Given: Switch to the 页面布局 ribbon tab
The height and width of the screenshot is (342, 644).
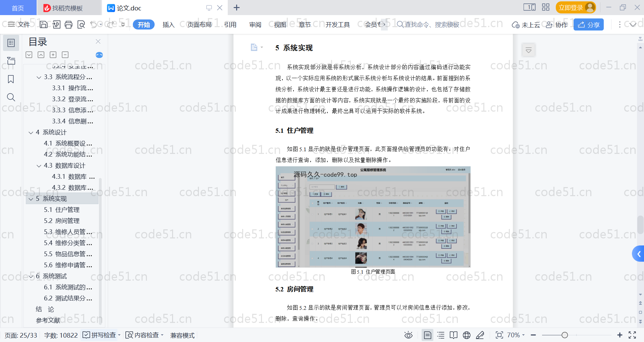Looking at the screenshot, I should [x=199, y=24].
